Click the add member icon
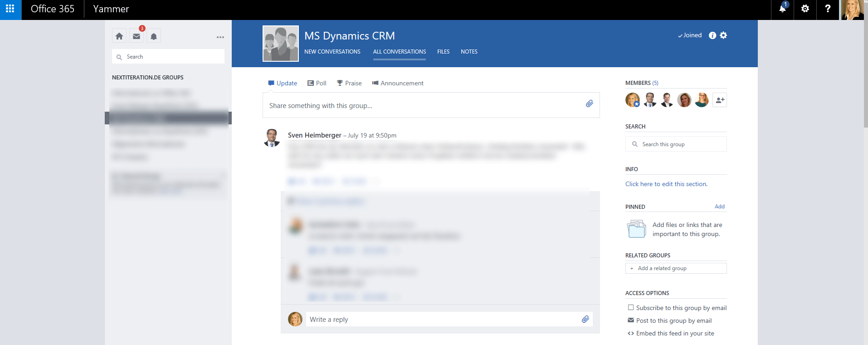868x345 pixels. click(720, 100)
